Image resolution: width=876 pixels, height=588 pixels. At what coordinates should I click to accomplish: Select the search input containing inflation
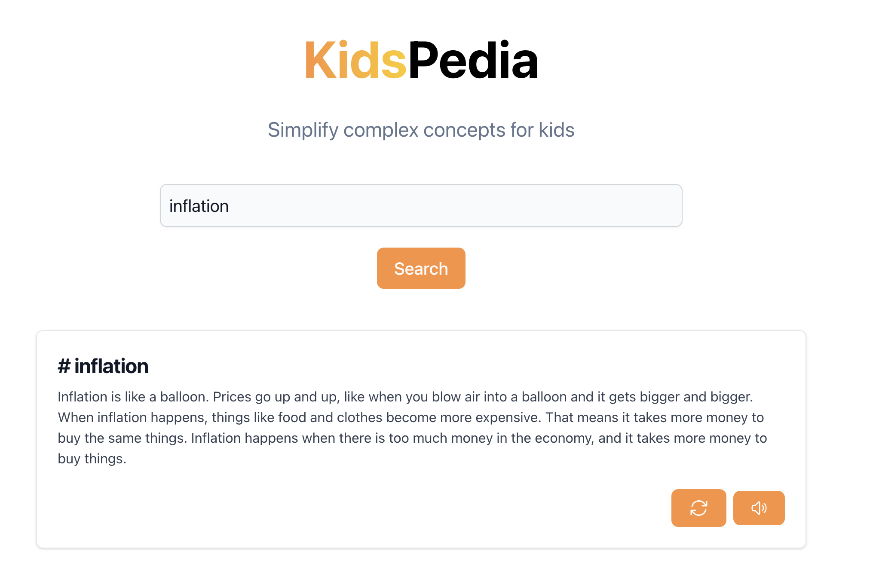[x=420, y=205]
